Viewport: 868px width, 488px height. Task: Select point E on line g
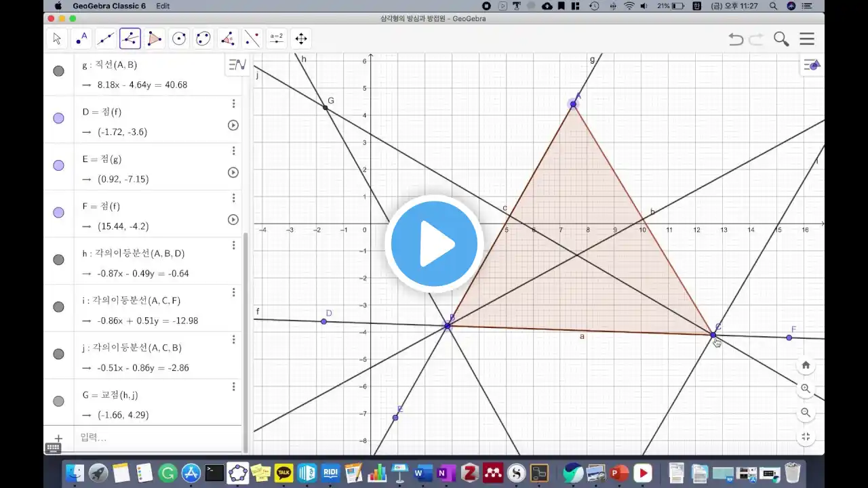point(395,417)
